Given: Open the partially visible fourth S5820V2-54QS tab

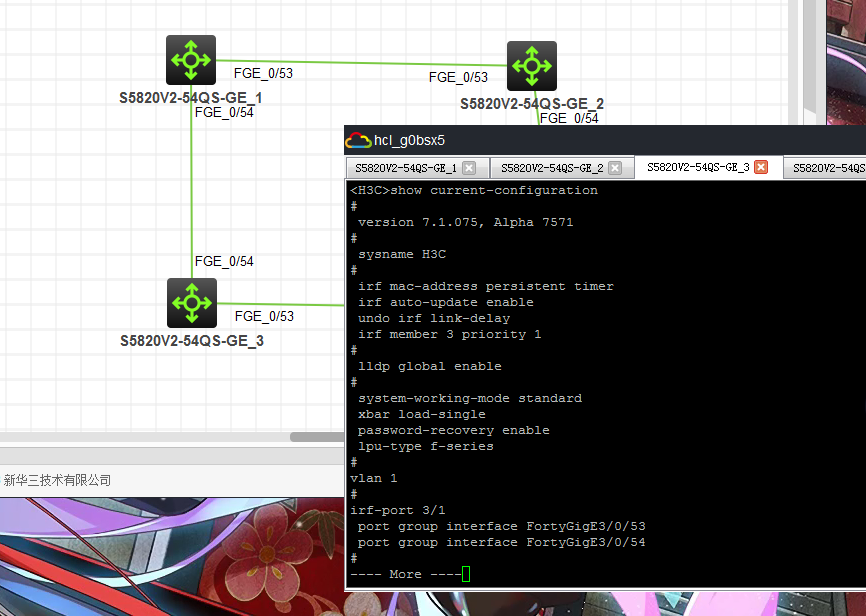Looking at the screenshot, I should 826,168.
